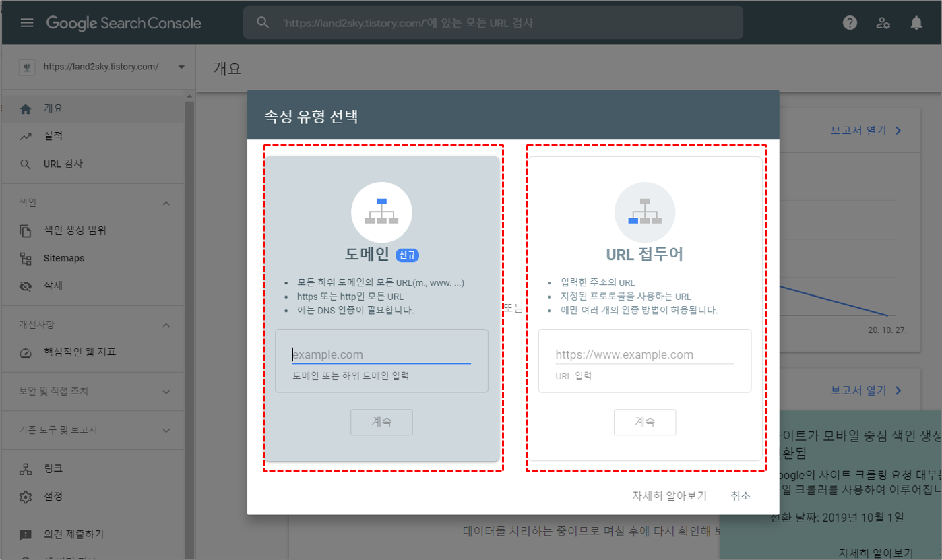Click 계속 under the 도메인 card

click(381, 422)
